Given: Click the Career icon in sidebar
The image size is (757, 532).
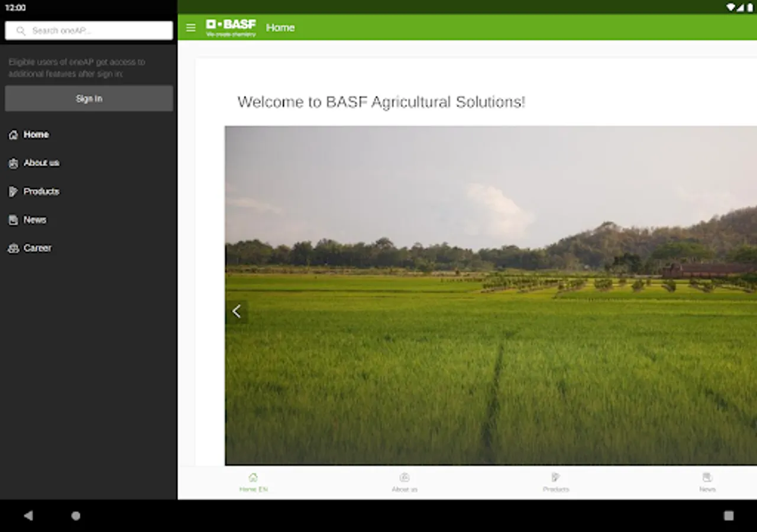Looking at the screenshot, I should [x=13, y=248].
